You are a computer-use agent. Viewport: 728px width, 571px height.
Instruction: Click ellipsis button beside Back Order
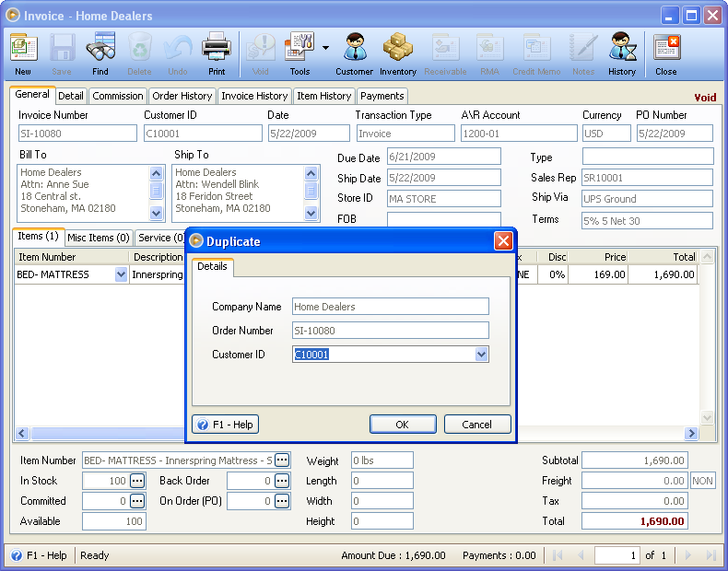tap(282, 481)
